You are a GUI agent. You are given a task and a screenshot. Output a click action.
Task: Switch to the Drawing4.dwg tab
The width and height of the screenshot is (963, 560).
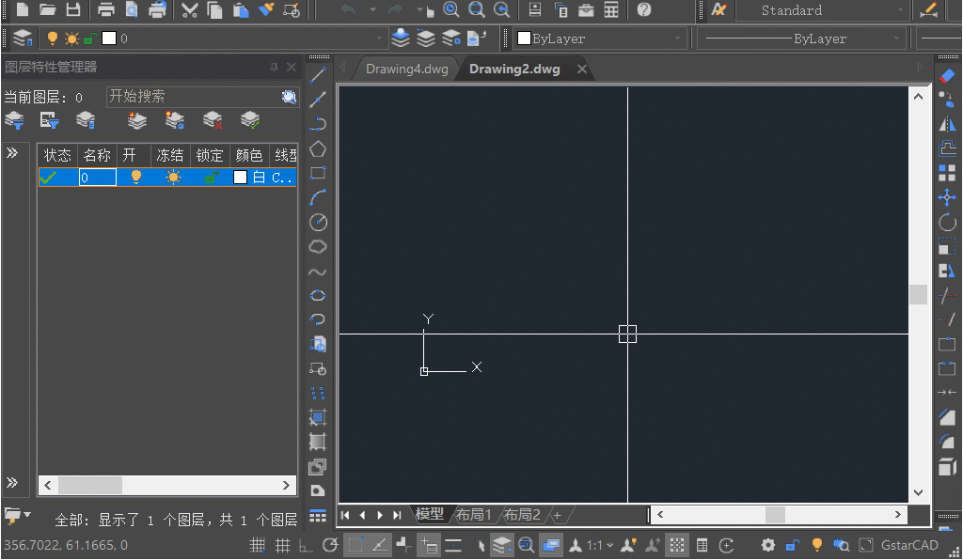407,69
